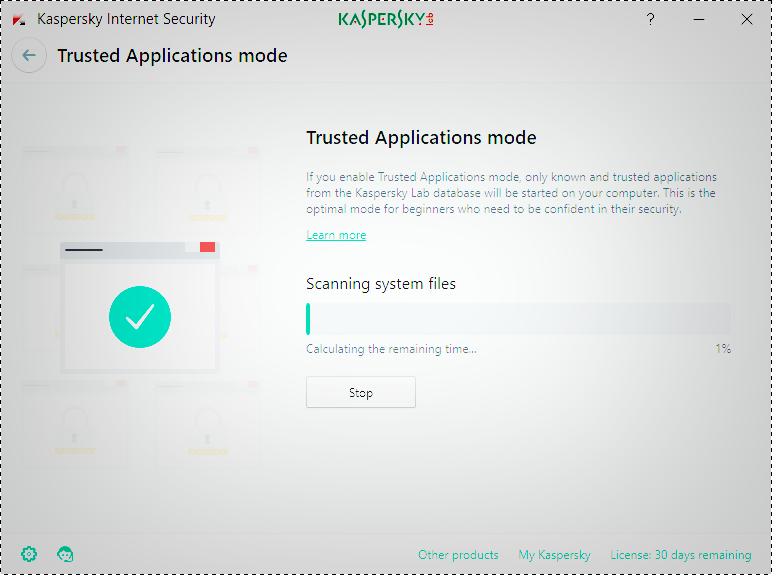Open help with the question mark
Image resolution: width=772 pixels, height=575 pixels.
[651, 19]
